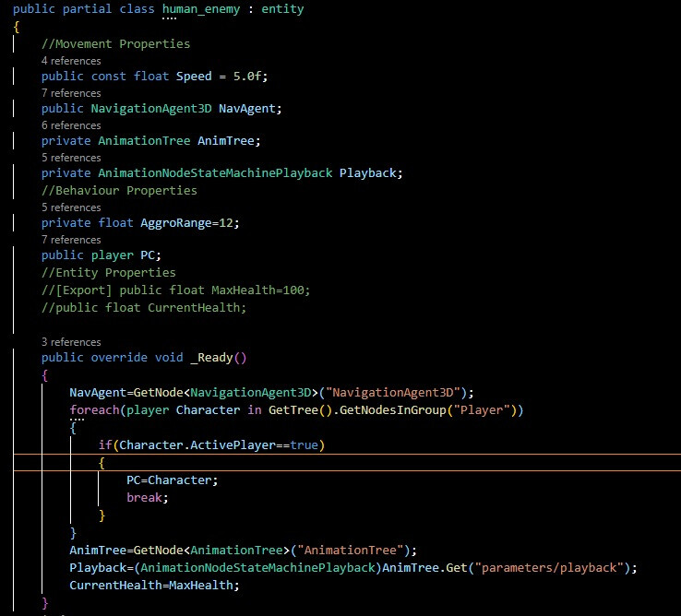Open the '6 references' lens above AnimTree
The width and height of the screenshot is (681, 616).
tap(71, 125)
